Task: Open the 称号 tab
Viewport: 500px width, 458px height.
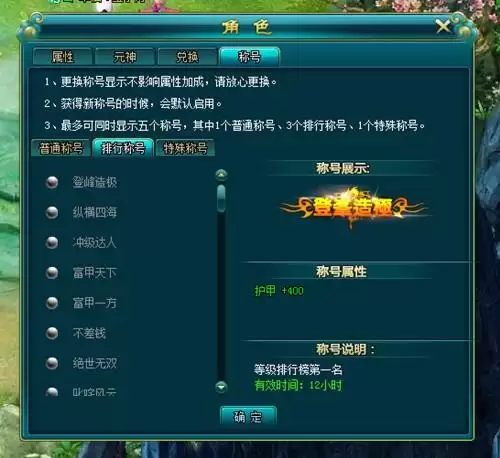Action: tap(249, 56)
